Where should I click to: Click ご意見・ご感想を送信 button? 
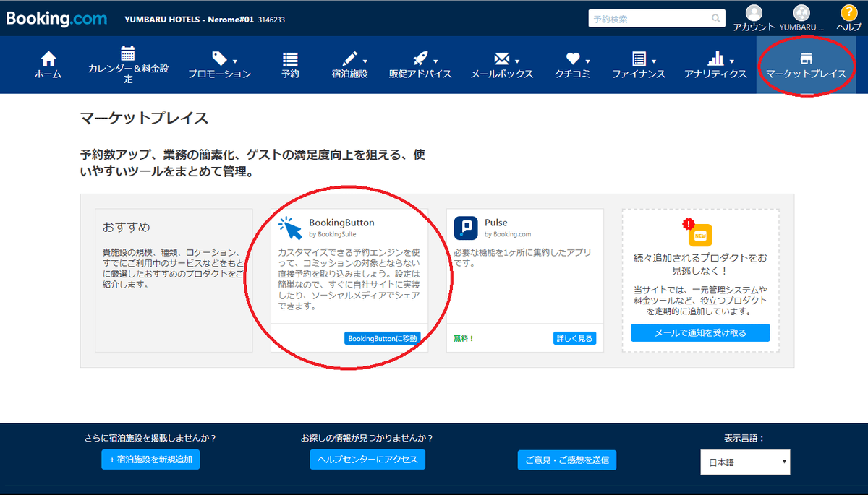coord(567,460)
